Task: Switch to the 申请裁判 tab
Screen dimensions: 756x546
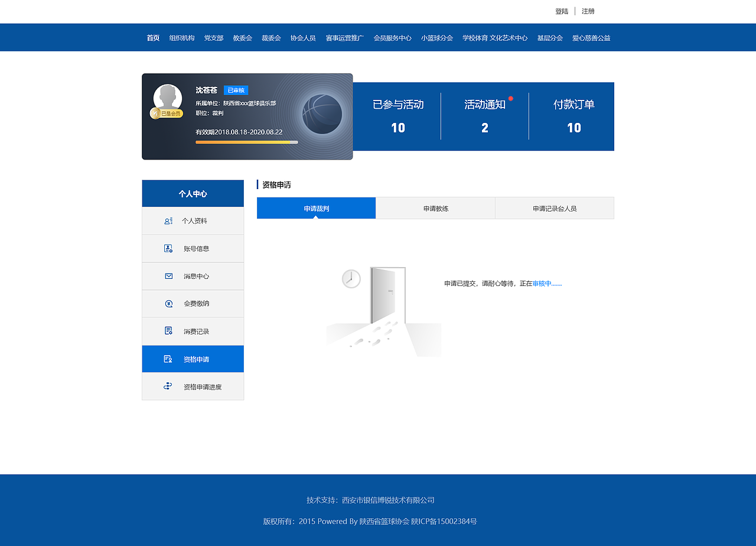Action: [316, 208]
